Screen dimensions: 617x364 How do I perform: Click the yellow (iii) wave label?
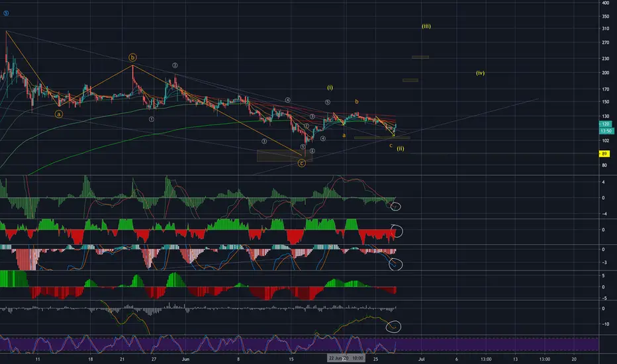pos(426,26)
